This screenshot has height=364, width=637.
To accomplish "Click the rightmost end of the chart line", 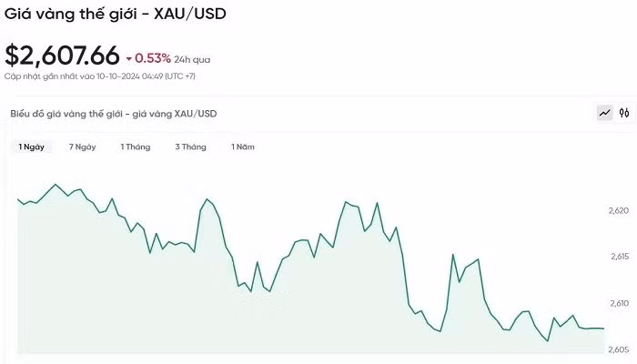I will coord(603,329).
